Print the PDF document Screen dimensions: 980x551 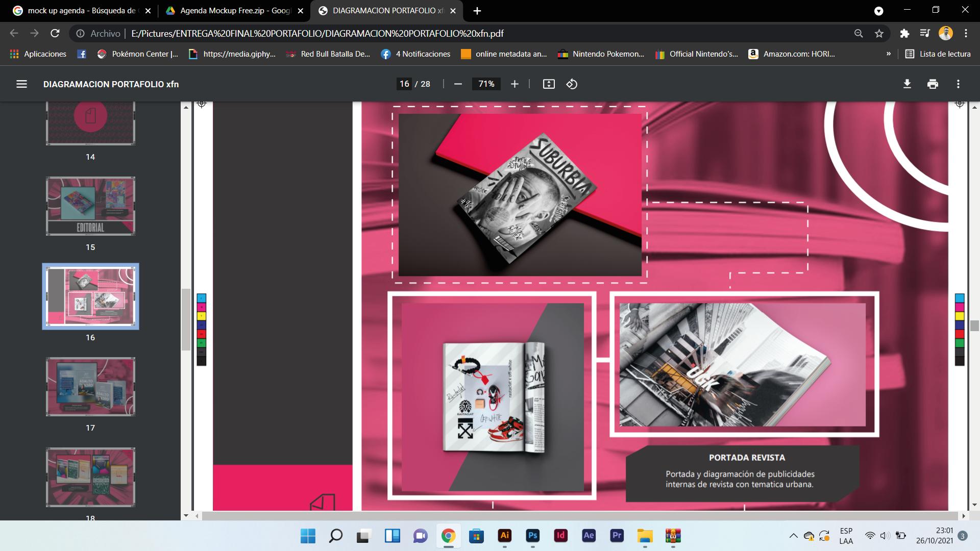[x=933, y=84]
